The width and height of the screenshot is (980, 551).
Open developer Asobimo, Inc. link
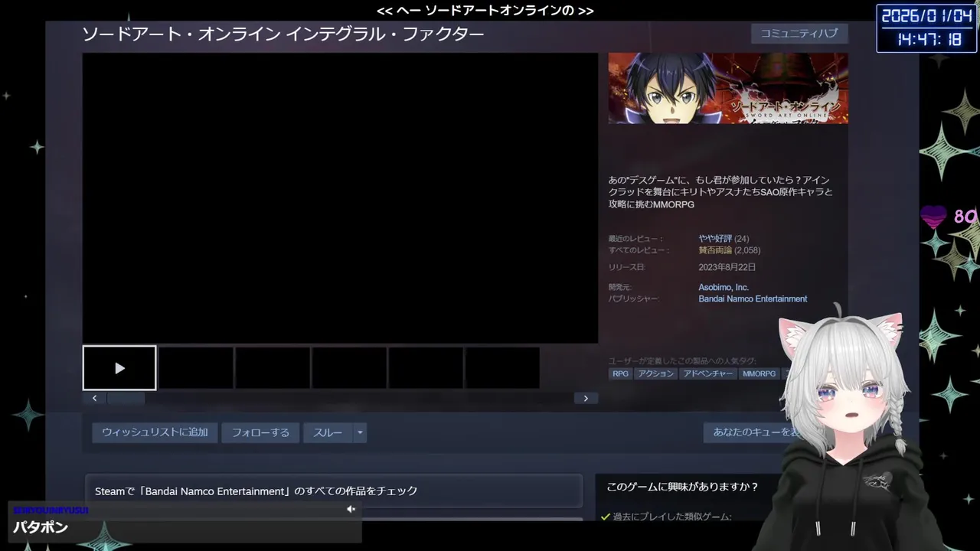(724, 288)
